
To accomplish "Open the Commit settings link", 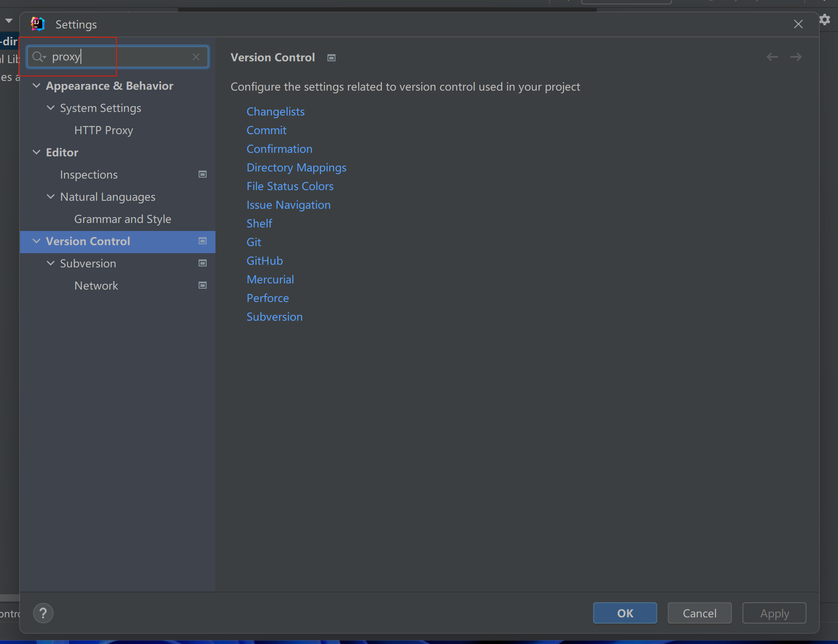I will pos(266,130).
